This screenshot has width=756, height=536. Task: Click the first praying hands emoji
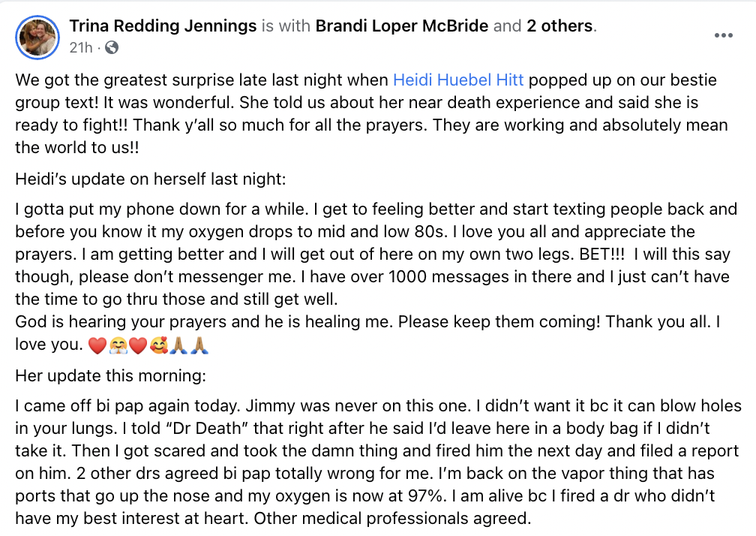[178, 345]
